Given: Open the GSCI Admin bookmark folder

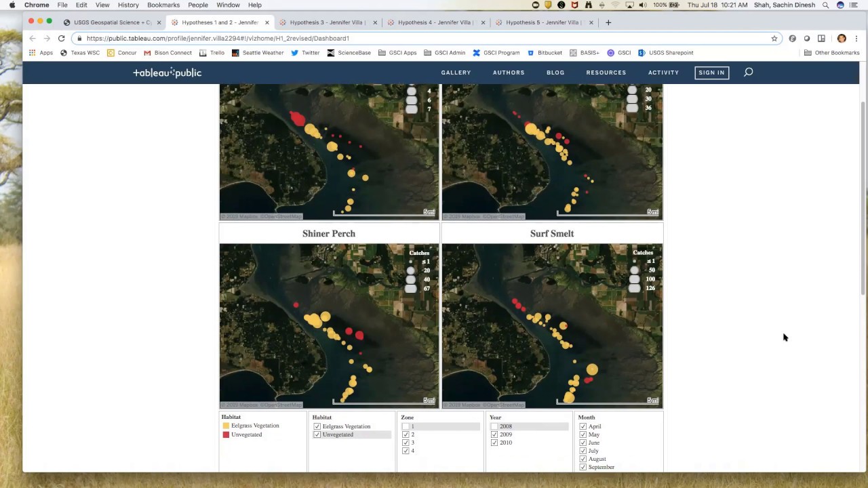Looking at the screenshot, I should [444, 53].
